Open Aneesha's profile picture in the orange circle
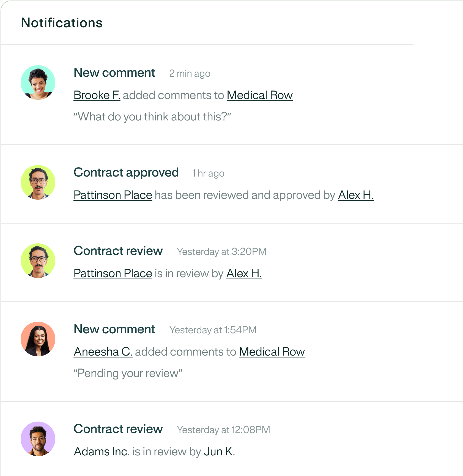Image resolution: width=463 pixels, height=476 pixels. pos(38,339)
